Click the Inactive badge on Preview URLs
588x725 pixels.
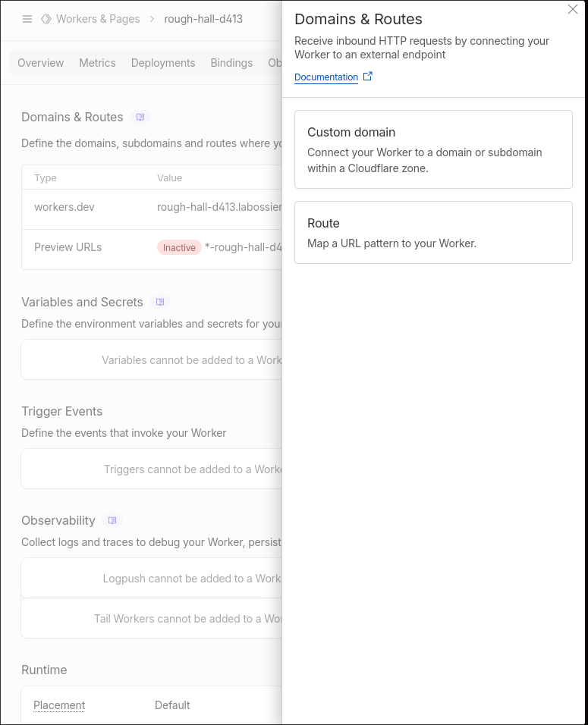point(179,247)
